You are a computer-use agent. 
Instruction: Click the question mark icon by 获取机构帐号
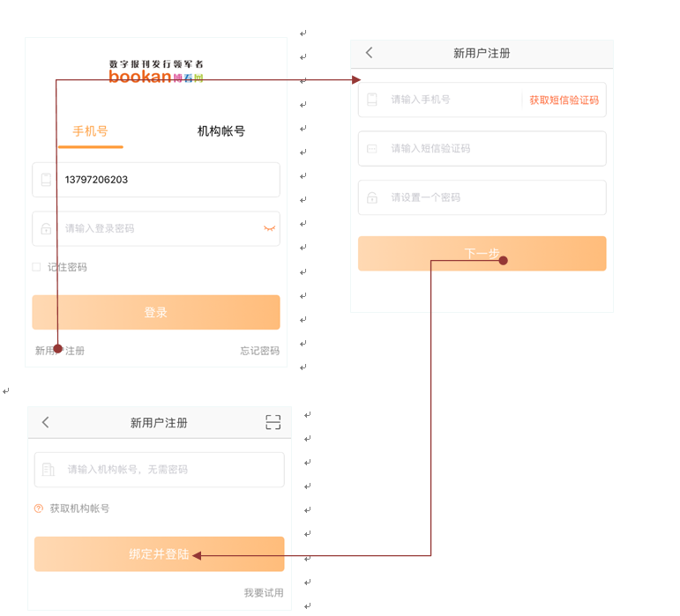39,508
